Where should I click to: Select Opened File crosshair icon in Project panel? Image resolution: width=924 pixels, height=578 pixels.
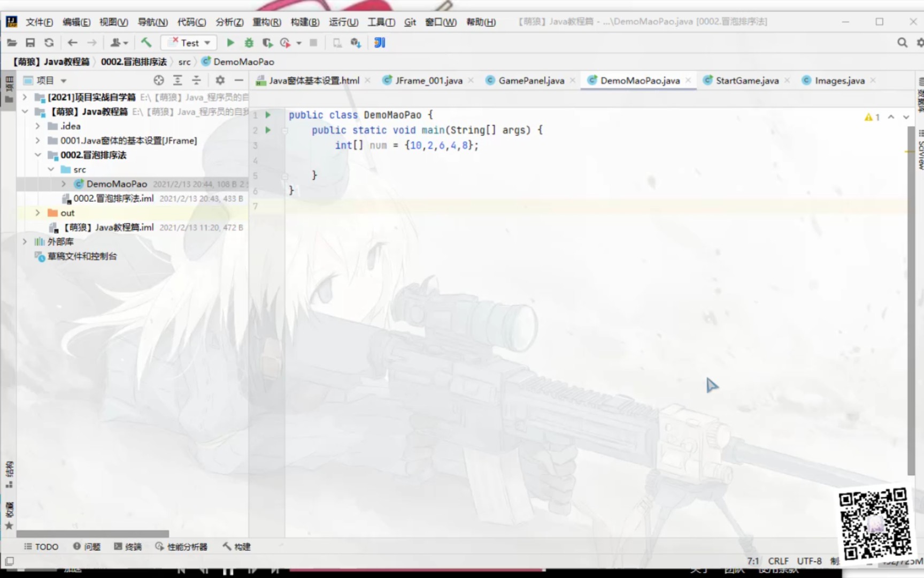[159, 80]
